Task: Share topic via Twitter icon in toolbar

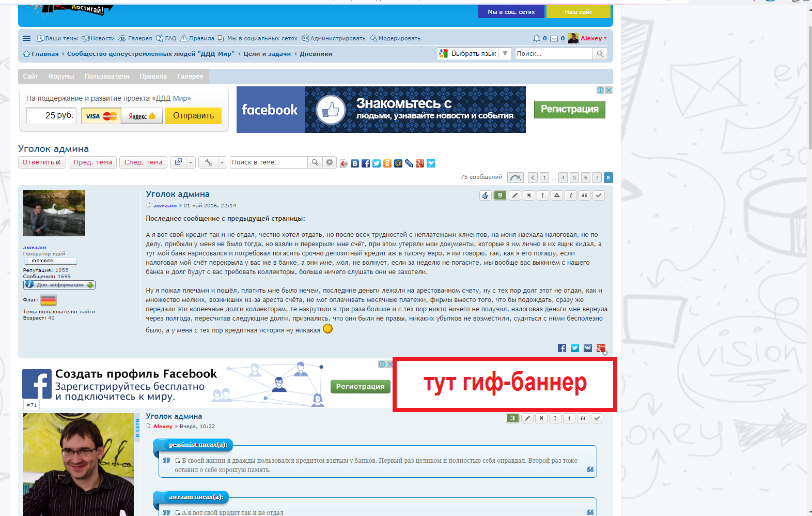Action: [377, 163]
